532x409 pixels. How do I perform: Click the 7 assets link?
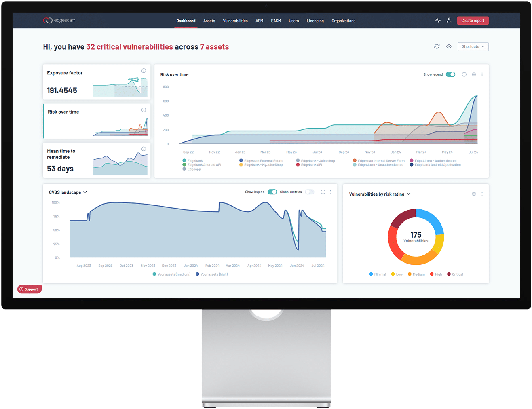[214, 47]
